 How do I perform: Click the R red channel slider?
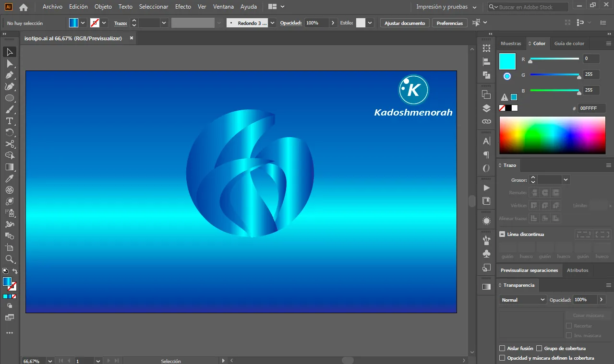[554, 59]
